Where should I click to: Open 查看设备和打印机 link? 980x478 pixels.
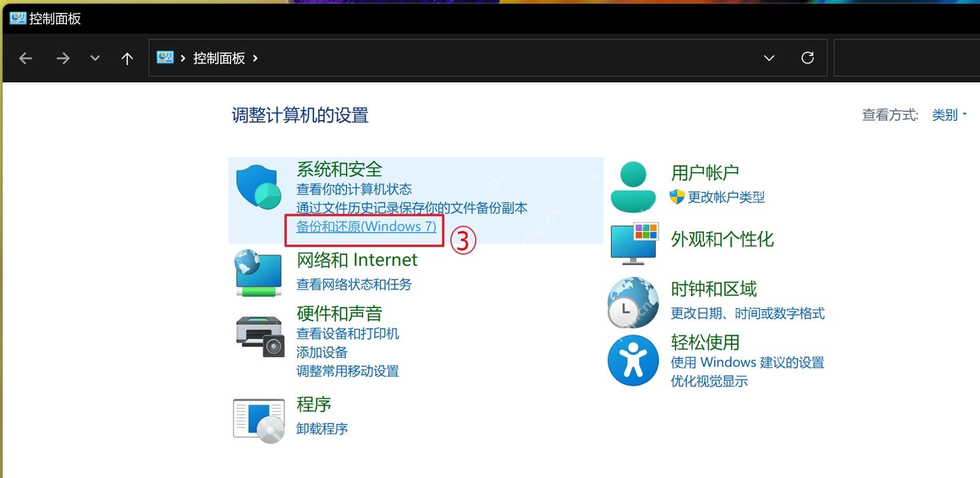point(348,333)
